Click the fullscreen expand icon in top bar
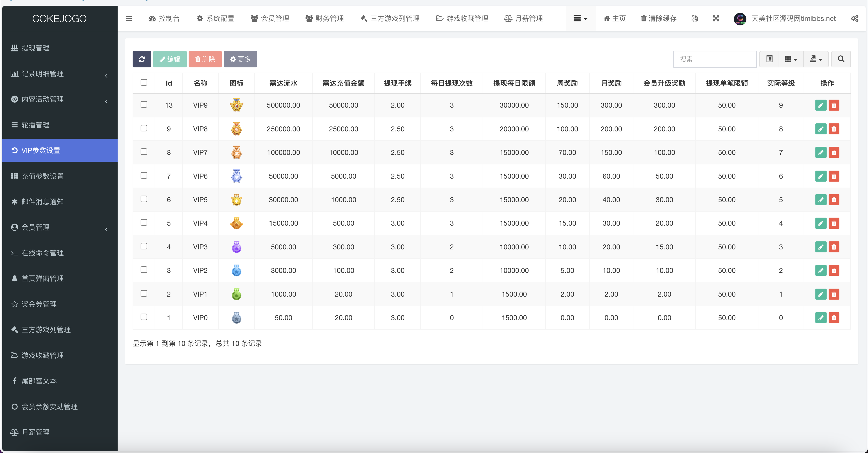The width and height of the screenshot is (868, 453). [x=716, y=19]
